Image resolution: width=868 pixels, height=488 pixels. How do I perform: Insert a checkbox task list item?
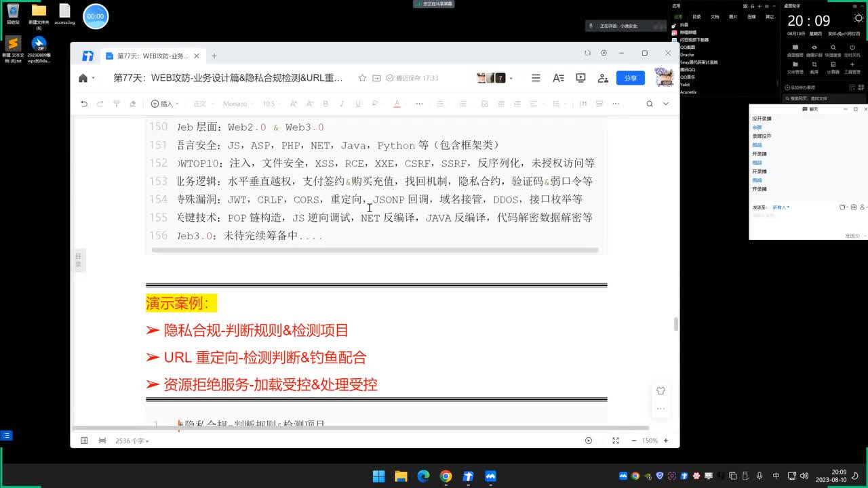click(x=484, y=104)
